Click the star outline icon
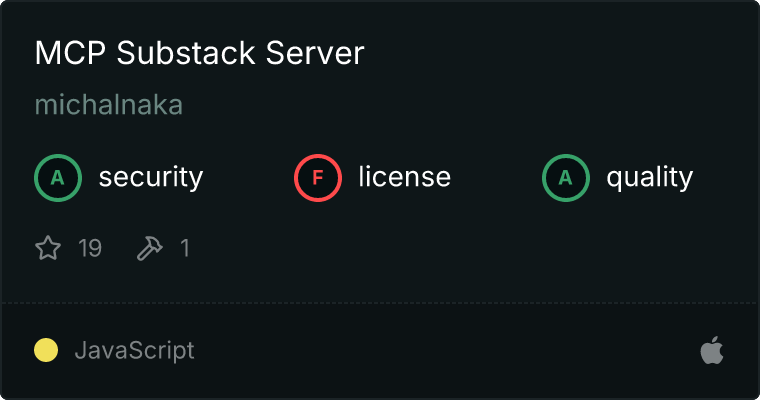 (48, 248)
